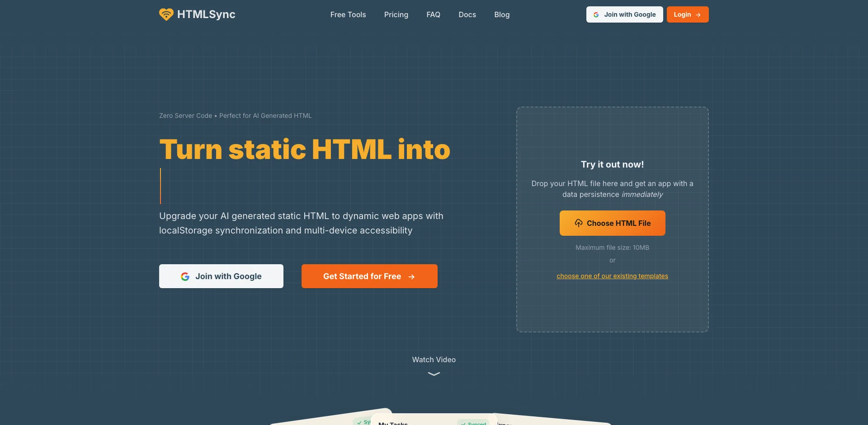
Task: Open the Docs page
Action: 467,14
